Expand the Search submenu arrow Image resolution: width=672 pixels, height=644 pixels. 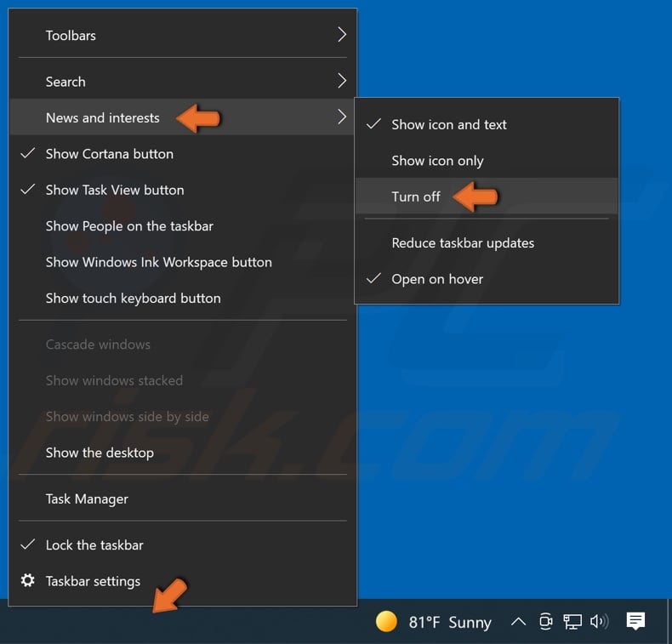pos(342,81)
